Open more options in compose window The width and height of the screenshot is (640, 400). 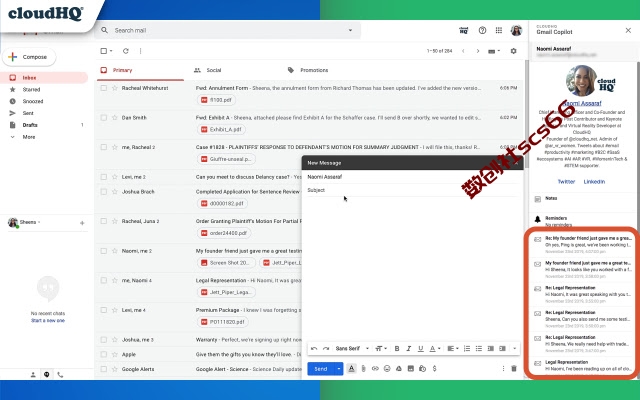click(503, 369)
